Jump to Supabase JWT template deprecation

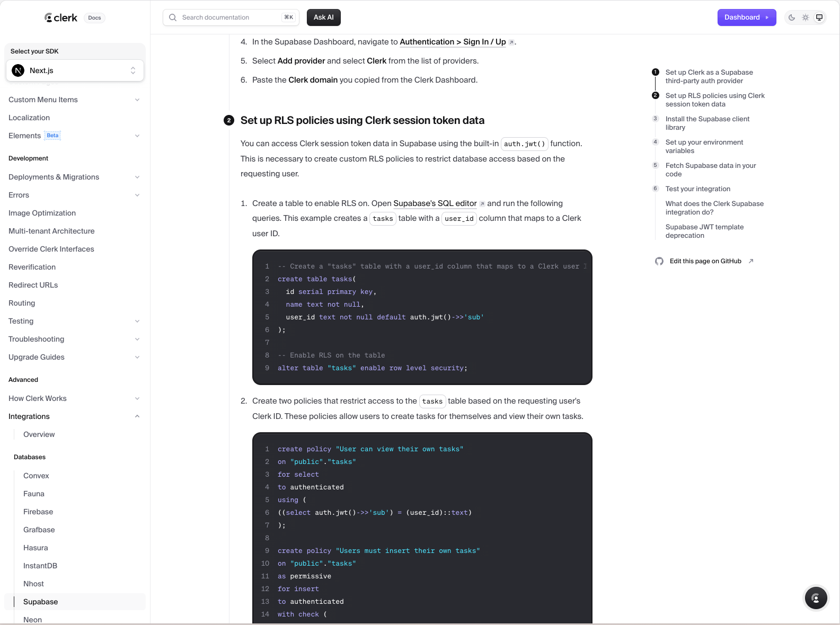pos(704,231)
